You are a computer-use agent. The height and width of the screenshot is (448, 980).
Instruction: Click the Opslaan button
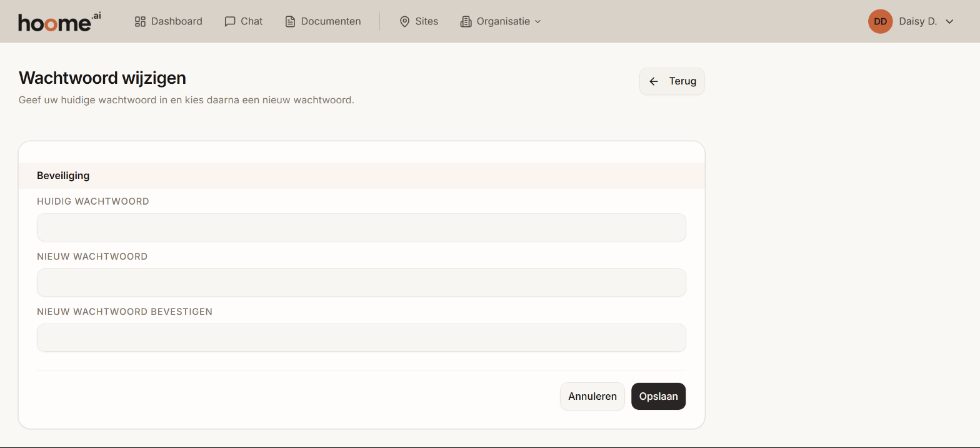point(659,397)
